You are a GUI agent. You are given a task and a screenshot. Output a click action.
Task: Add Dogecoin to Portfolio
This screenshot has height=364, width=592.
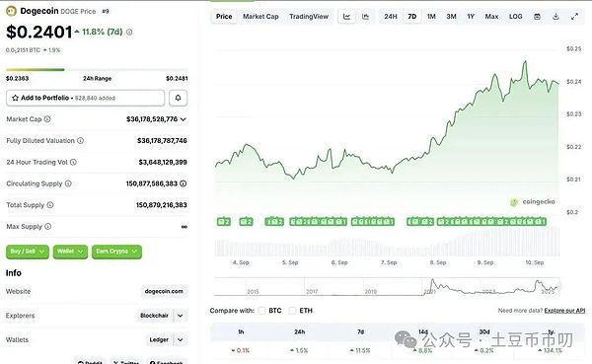85,98
